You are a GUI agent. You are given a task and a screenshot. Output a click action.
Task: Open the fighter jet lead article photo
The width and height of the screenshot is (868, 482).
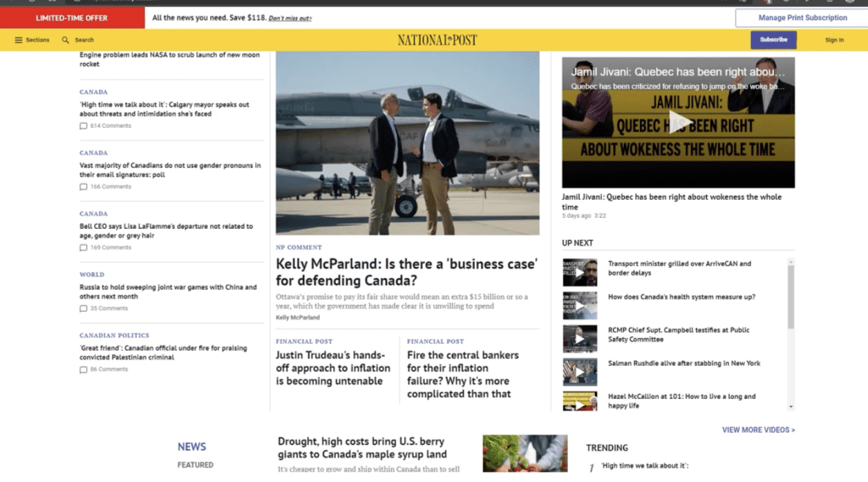tap(408, 143)
